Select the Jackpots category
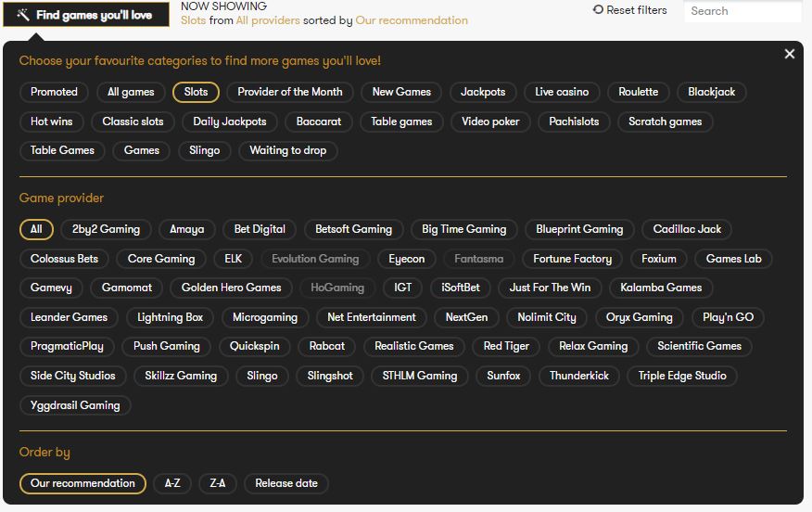This screenshot has height=512, width=812. point(483,92)
